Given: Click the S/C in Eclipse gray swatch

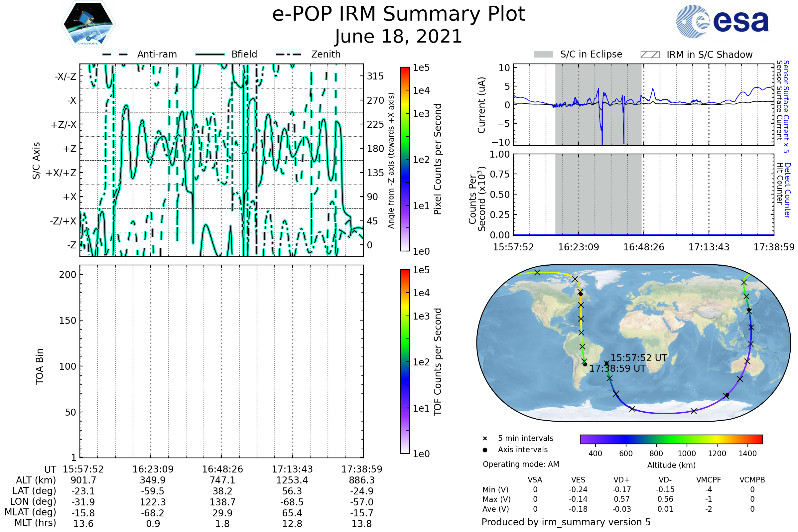Looking at the screenshot, I should (544, 55).
